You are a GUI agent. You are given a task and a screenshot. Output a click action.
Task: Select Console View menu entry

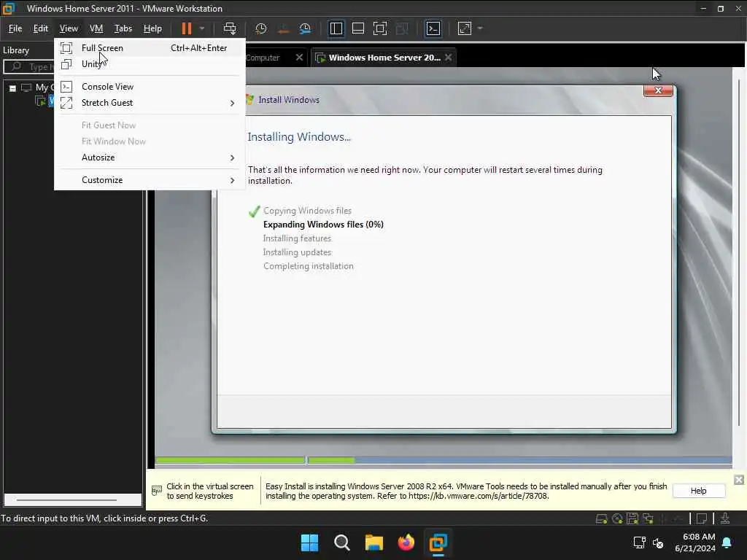pos(150,87)
